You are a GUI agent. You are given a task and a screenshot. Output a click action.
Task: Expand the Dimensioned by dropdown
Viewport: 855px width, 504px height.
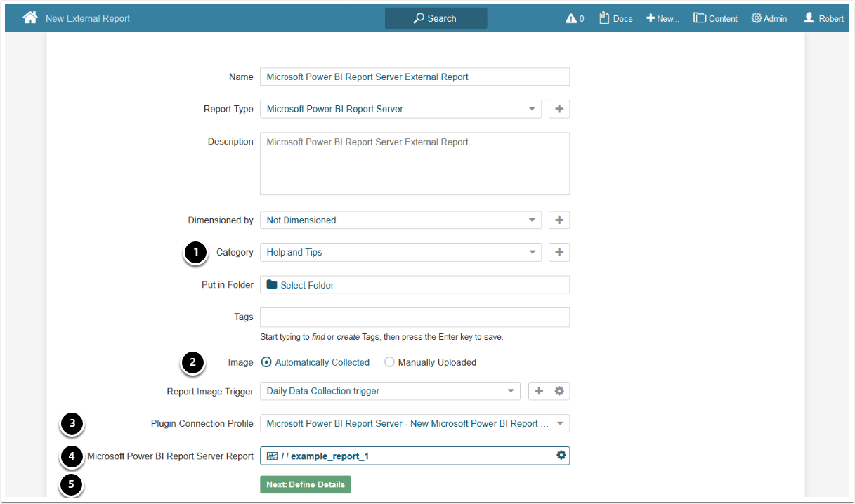(x=400, y=220)
